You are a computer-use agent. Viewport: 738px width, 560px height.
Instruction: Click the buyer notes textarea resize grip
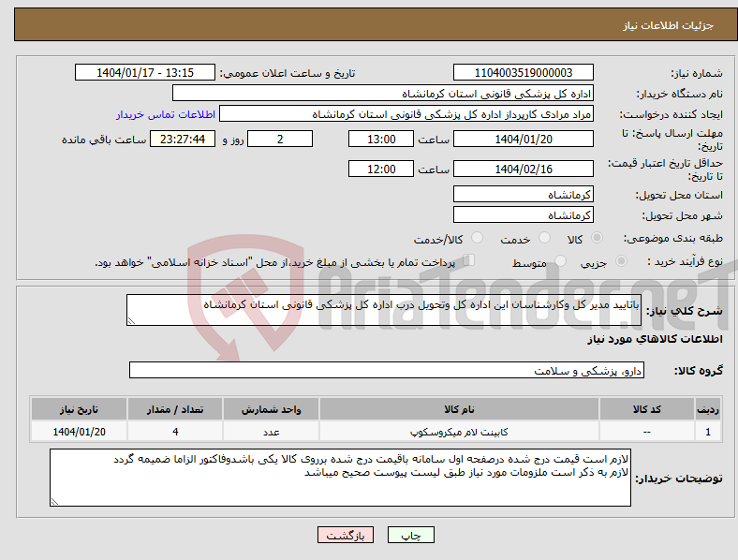pos(54,502)
